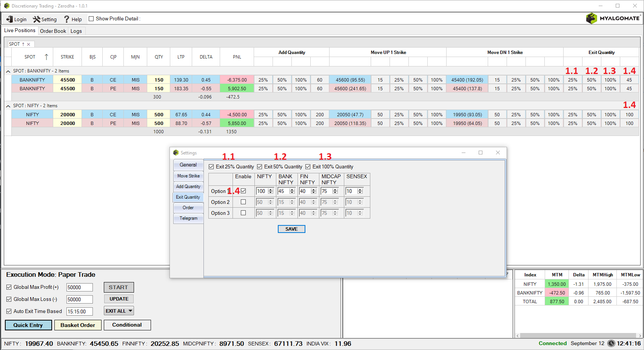Click the Help question mark icon
644x350 pixels.
point(67,19)
